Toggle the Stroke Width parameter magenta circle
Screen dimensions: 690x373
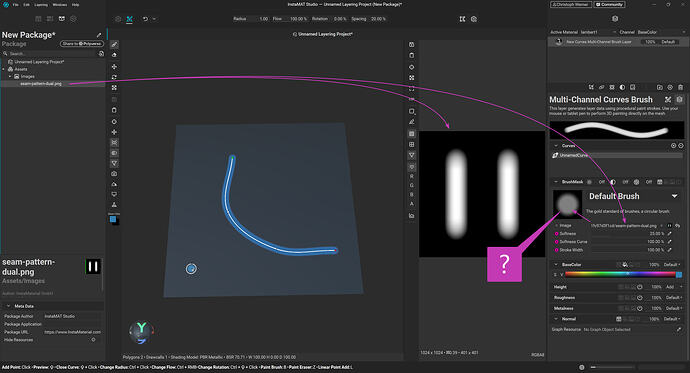(556, 250)
